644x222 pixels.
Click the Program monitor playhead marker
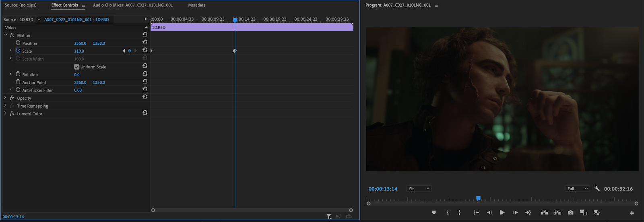[x=478, y=198]
